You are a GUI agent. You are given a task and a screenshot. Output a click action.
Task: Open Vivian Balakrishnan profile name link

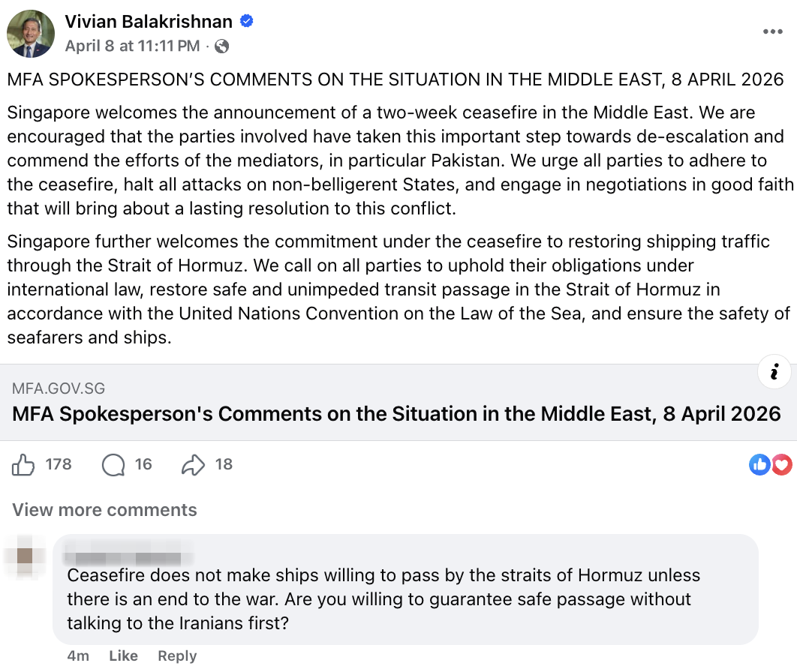tap(149, 22)
